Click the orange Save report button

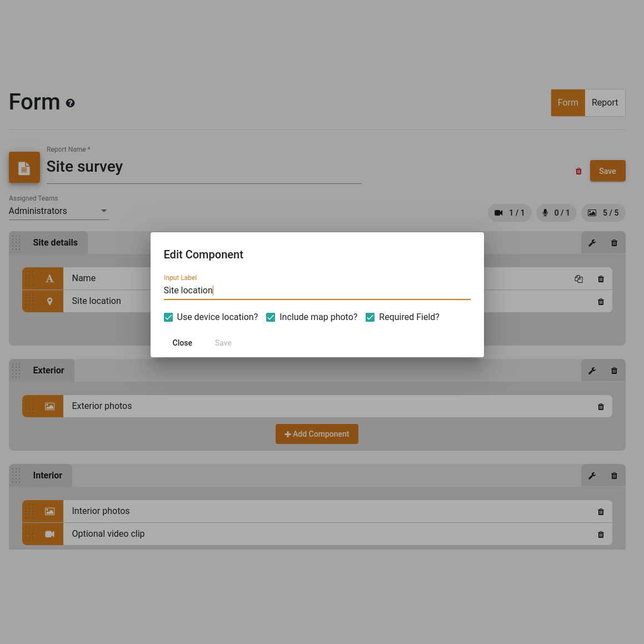pos(607,171)
